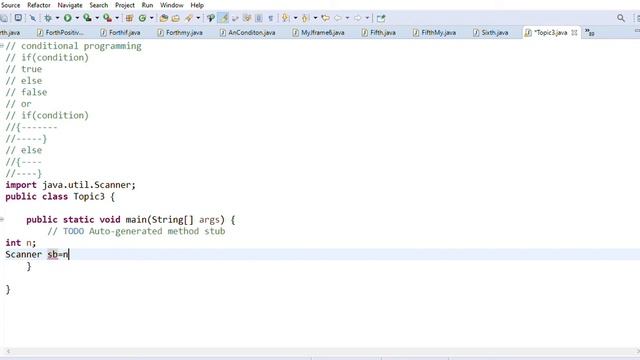Click the Skip All Breakpoints icon
This screenshot has height=360, width=640.
pyautogui.click(x=33, y=18)
